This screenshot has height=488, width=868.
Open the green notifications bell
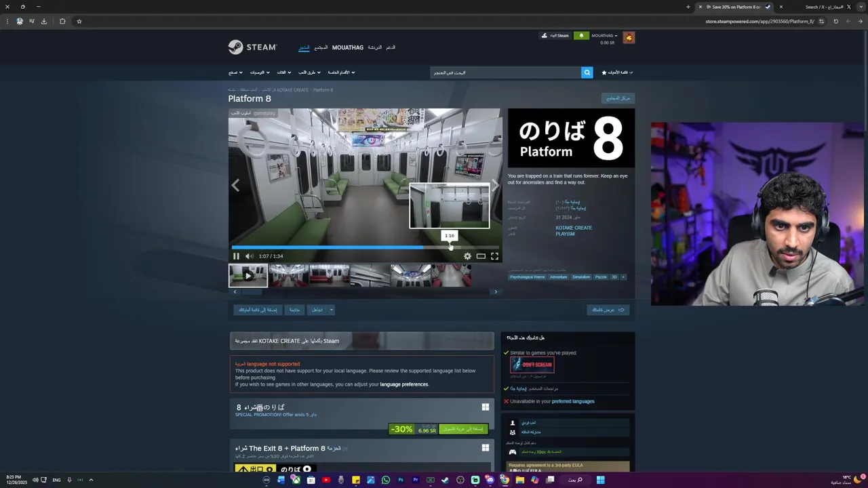(x=581, y=35)
